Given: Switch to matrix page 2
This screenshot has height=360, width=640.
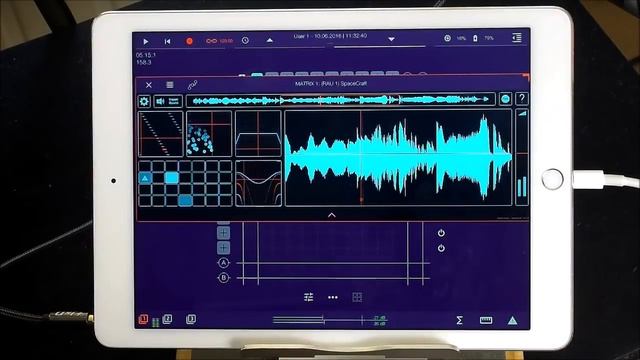Looking at the screenshot, I should tap(167, 319).
